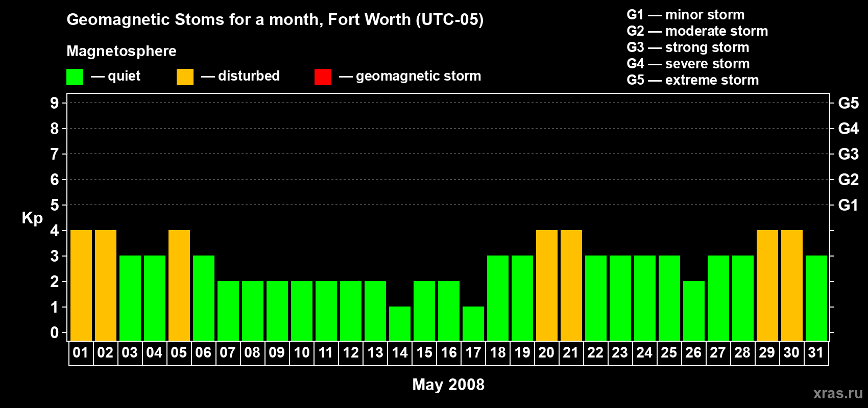Click the Magnetosphere heading
868x408 pixels.
pos(122,51)
